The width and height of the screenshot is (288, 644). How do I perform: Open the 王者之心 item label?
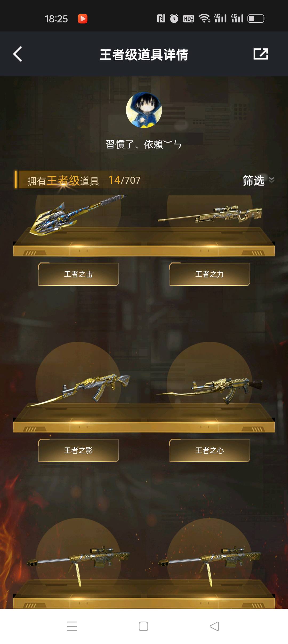[210, 450]
